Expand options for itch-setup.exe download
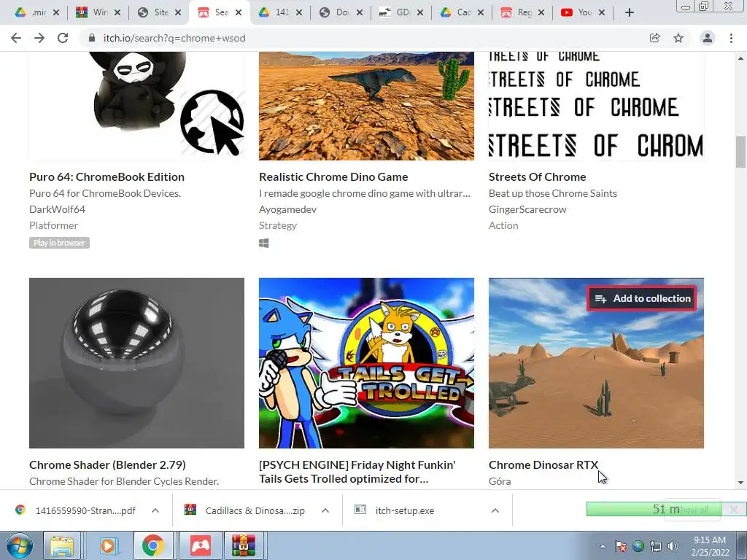Screen dimensions: 747x560 [495, 510]
